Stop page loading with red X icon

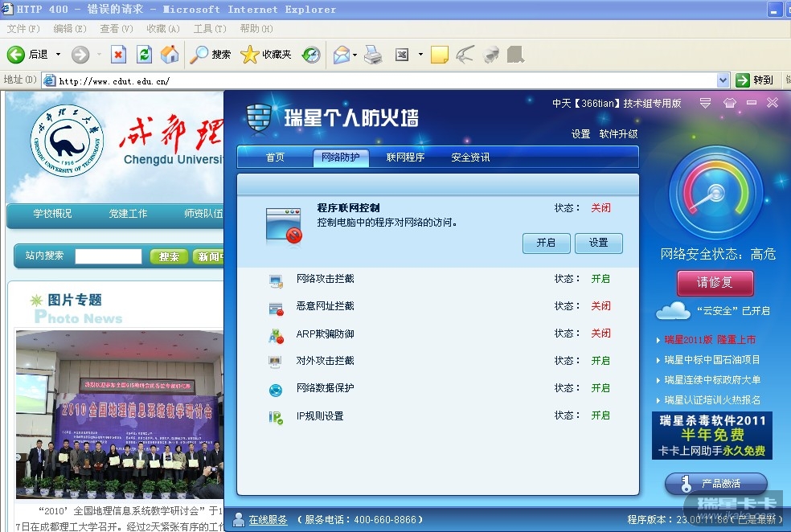118,55
